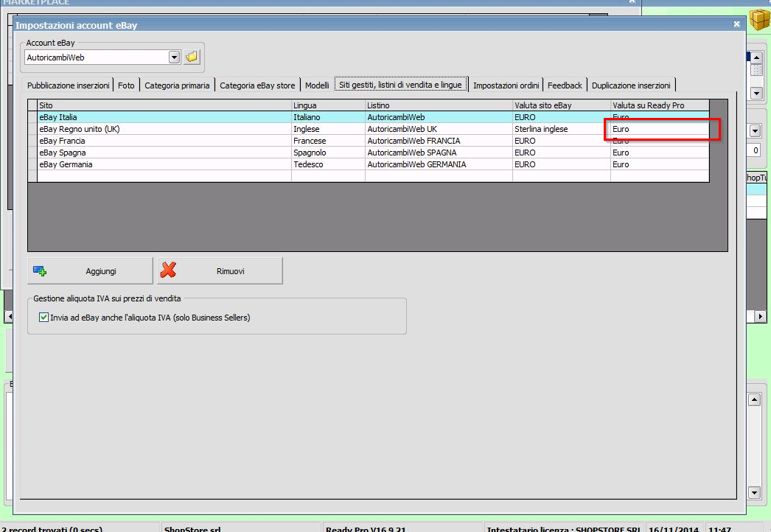Open dropdown arrow in background window right side

click(x=756, y=130)
